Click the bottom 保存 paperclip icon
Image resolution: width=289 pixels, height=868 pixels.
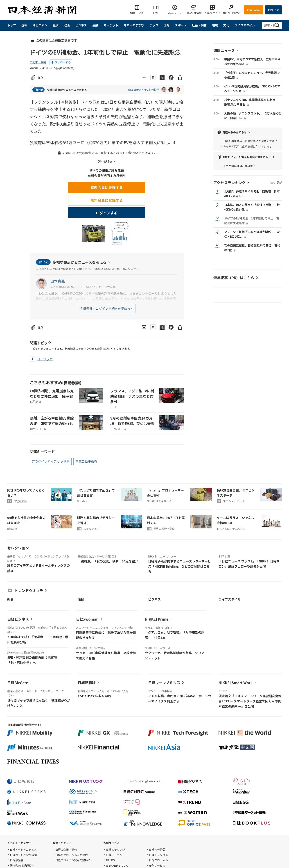(x=33, y=327)
